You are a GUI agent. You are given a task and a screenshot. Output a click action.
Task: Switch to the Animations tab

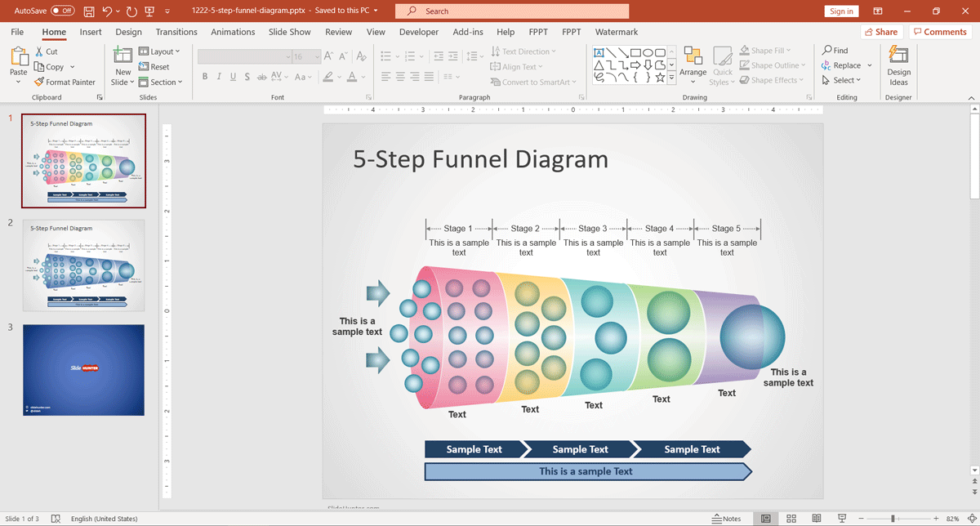click(x=233, y=32)
